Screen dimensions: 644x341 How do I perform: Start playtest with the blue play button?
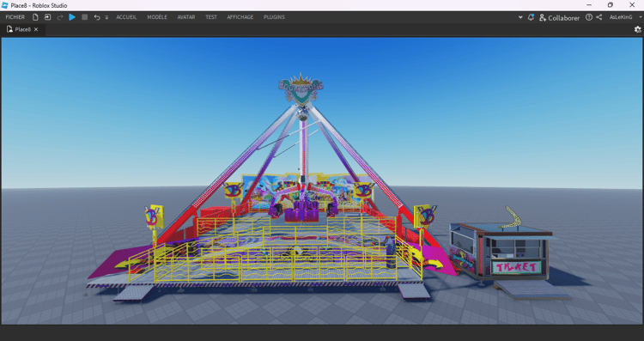tap(72, 17)
